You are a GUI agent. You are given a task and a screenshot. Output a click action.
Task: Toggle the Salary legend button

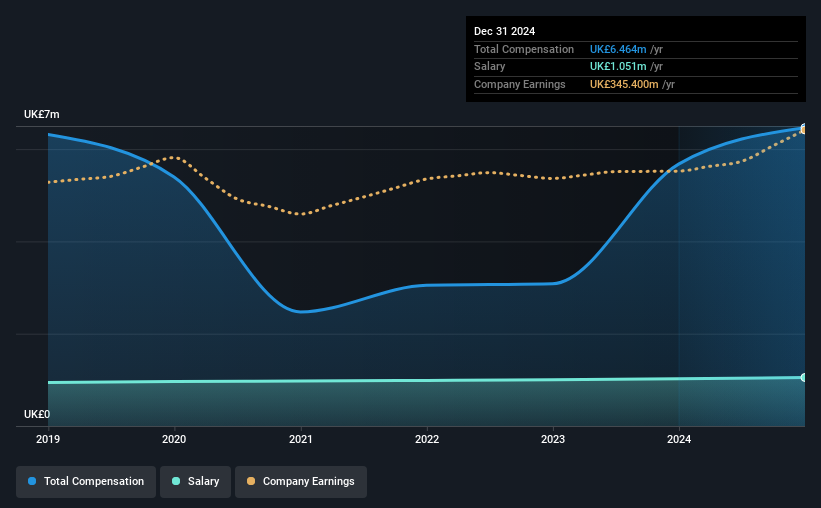(x=195, y=482)
